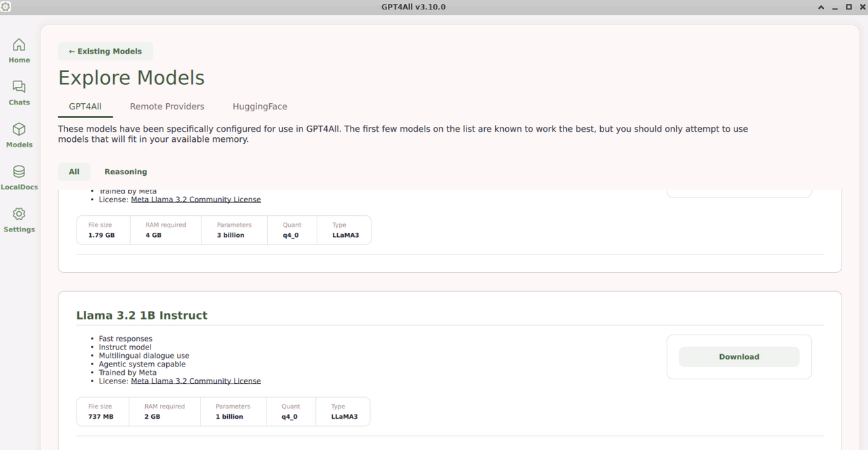
Task: Click the 1.79 GB file size value
Action: 101,235
